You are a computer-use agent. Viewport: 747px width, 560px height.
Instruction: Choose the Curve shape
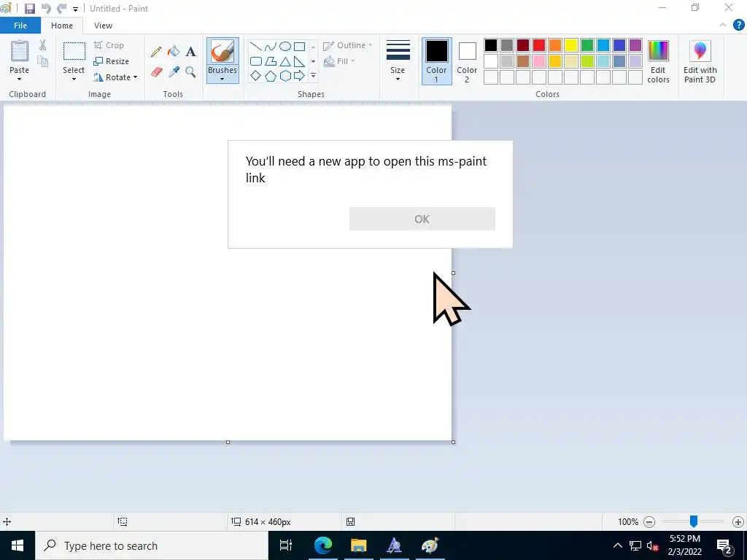click(271, 47)
